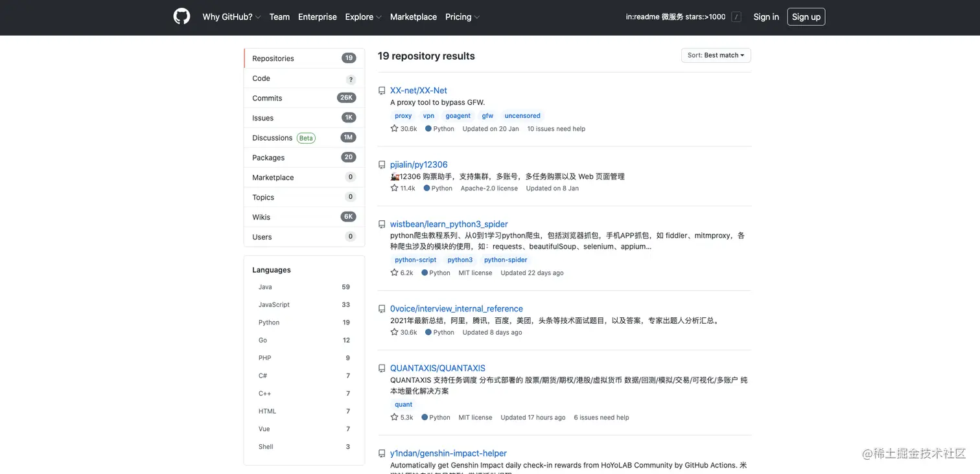Click the star icon for learn_python3_spider 6.2k

[394, 273]
